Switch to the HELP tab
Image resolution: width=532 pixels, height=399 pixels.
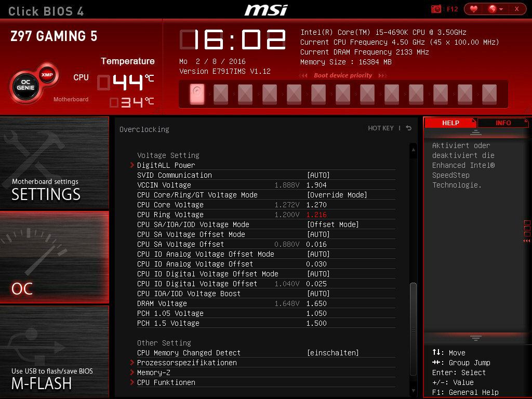[450, 123]
